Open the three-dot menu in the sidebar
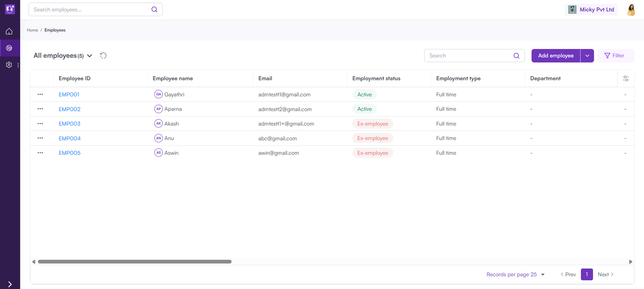This screenshot has width=644, height=289. [18, 65]
